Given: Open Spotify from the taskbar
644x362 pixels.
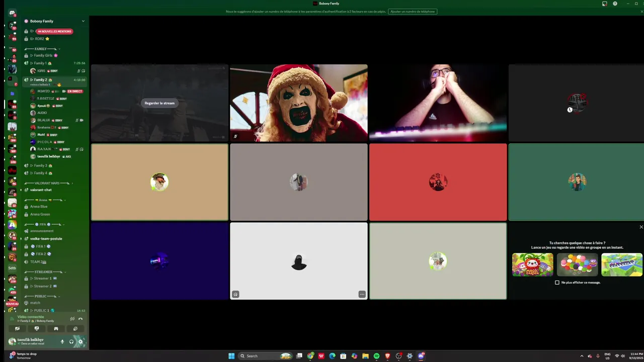Looking at the screenshot, I should [x=376, y=356].
